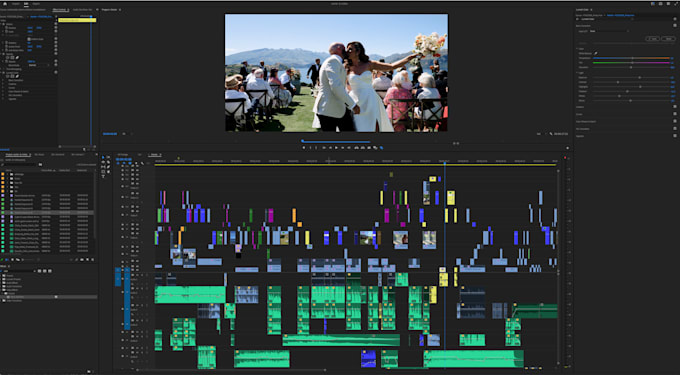
Task: Toggle Color Wheels & Match checkbox
Action: (675, 121)
